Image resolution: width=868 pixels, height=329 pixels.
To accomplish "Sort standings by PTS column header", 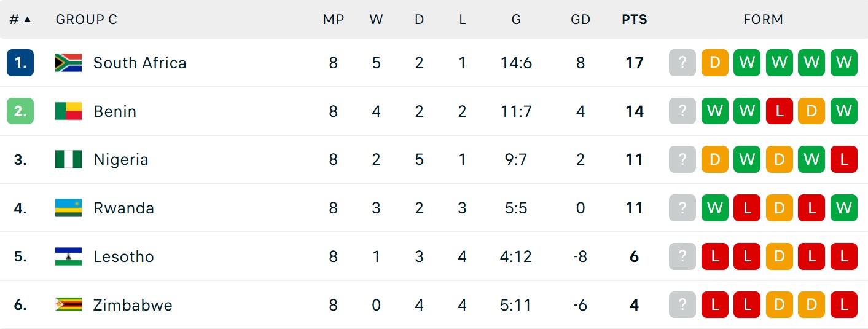I will 635,20.
